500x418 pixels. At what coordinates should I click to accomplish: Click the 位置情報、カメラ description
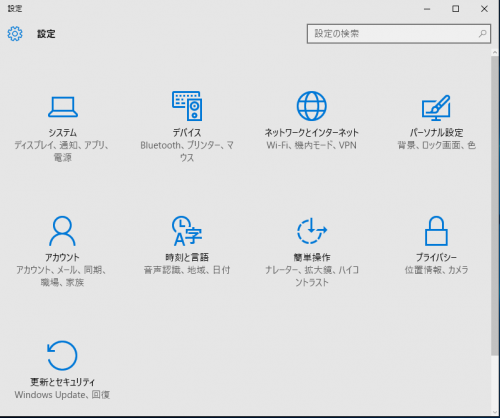436,270
